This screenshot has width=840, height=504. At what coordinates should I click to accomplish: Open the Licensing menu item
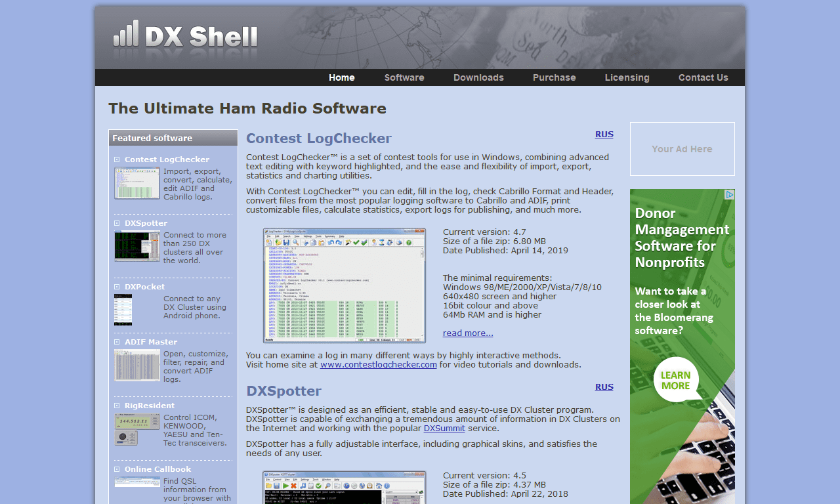click(627, 77)
